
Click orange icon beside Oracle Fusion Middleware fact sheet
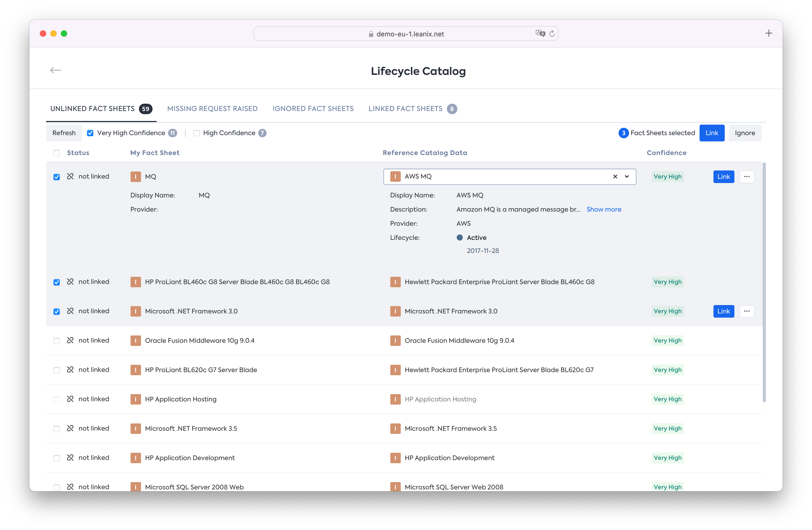tap(136, 340)
